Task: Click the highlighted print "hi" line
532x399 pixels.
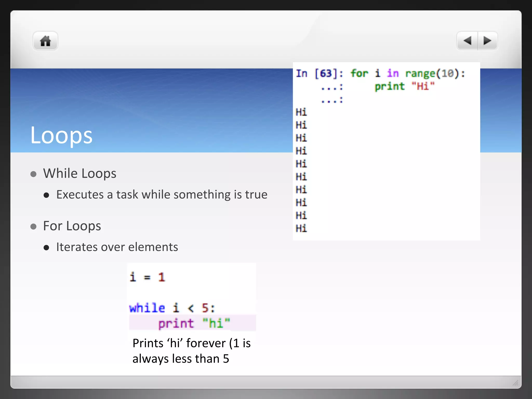Action: tap(192, 323)
